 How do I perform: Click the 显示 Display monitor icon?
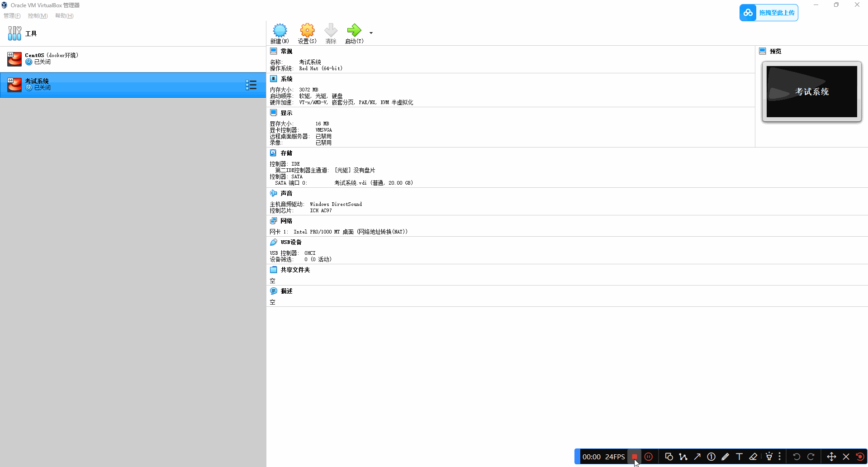(274, 113)
